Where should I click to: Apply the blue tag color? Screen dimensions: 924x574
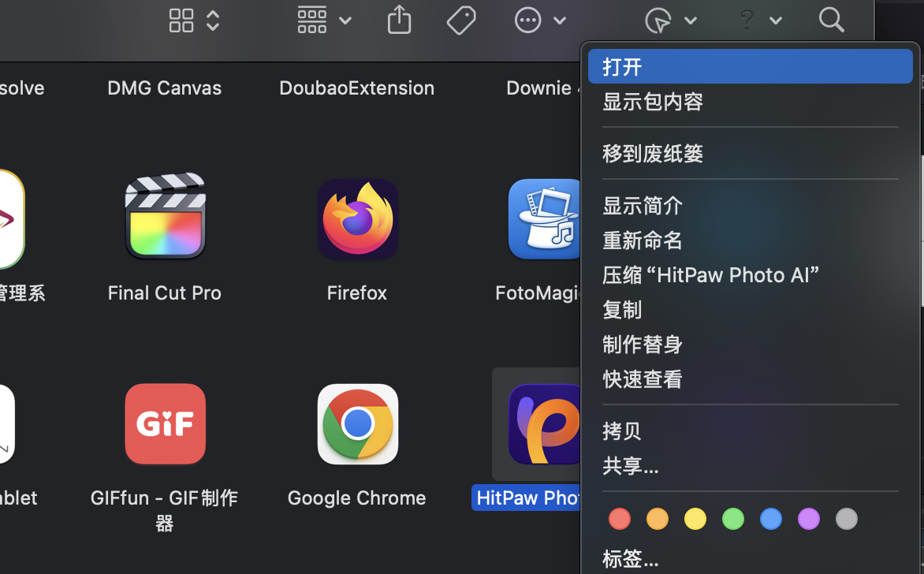(x=771, y=519)
